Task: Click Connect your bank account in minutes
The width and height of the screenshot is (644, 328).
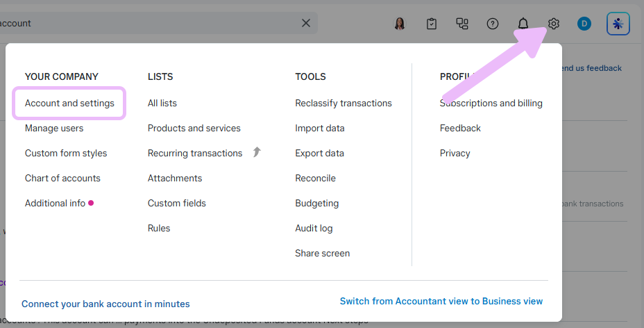Action: click(x=105, y=304)
